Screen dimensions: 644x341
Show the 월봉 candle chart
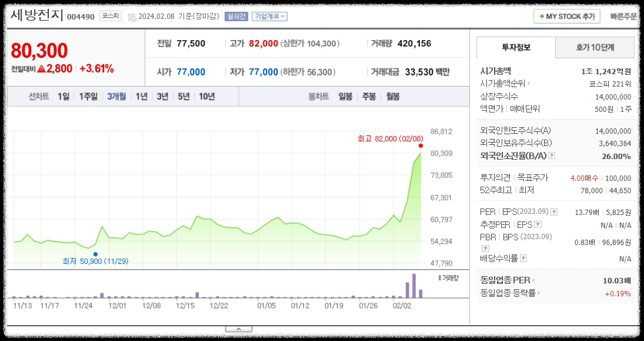pyautogui.click(x=393, y=97)
